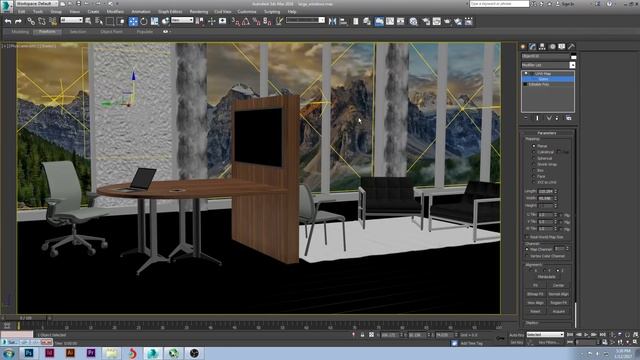Image resolution: width=640 pixels, height=360 pixels.
Task: Collapse the Parameters rollout header
Action: [547, 133]
